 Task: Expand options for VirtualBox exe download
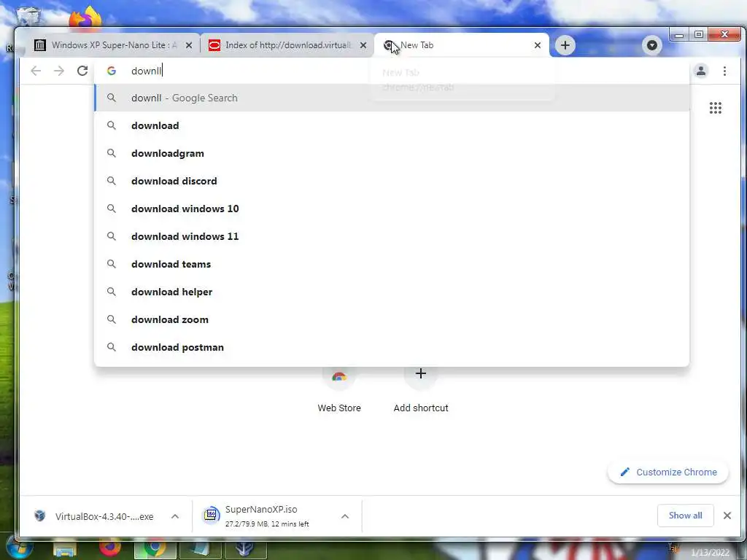[175, 516]
